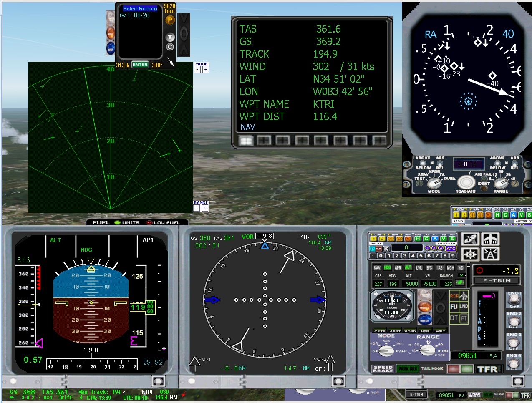Click the TCAS/ATC round knob
This screenshot has width=532, height=403.
pos(466,182)
